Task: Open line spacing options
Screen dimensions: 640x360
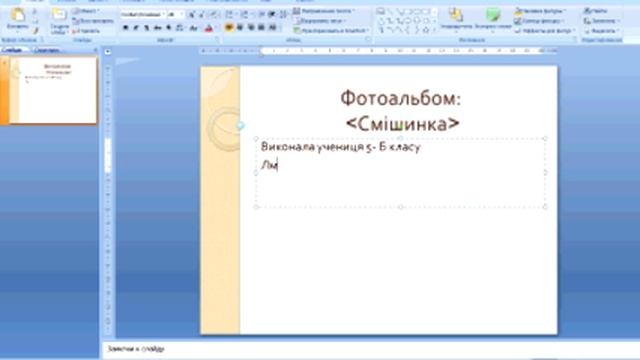Action: (x=283, y=15)
